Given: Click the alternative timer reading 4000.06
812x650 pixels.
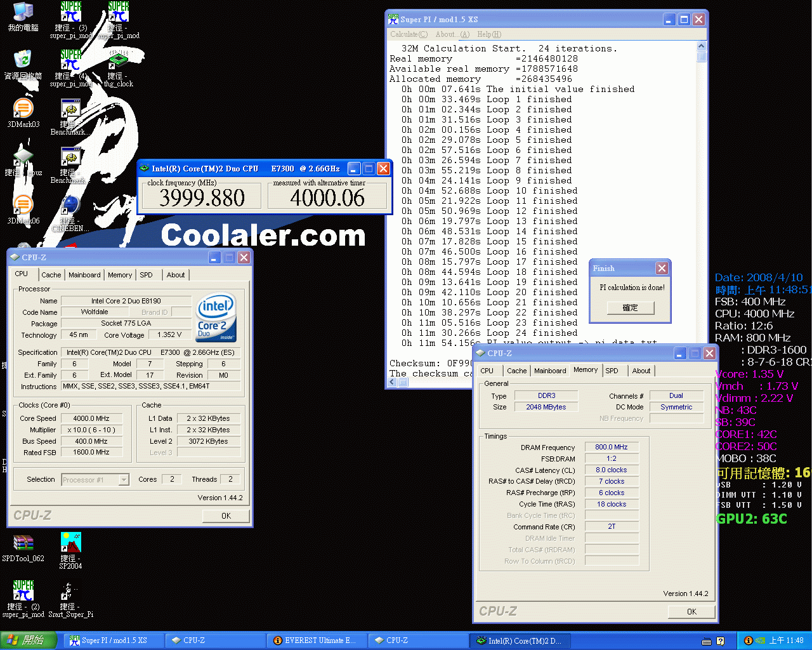Looking at the screenshot, I should (327, 198).
